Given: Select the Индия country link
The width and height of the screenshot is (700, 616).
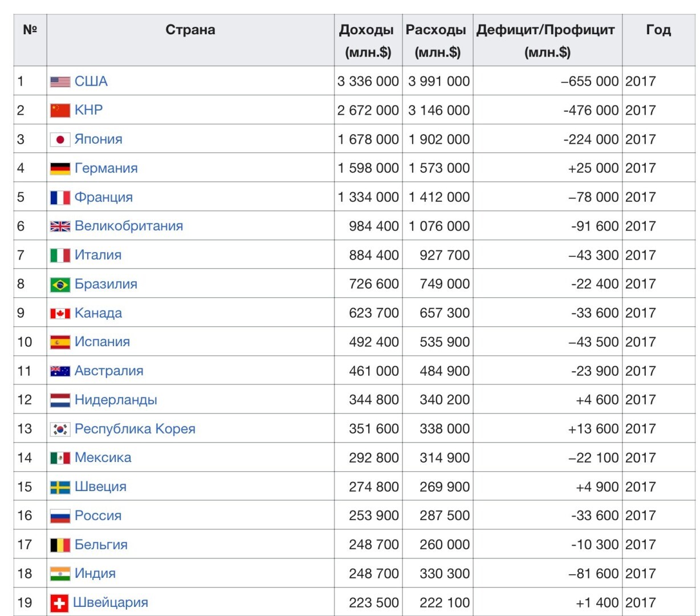Looking at the screenshot, I should tap(95, 573).
